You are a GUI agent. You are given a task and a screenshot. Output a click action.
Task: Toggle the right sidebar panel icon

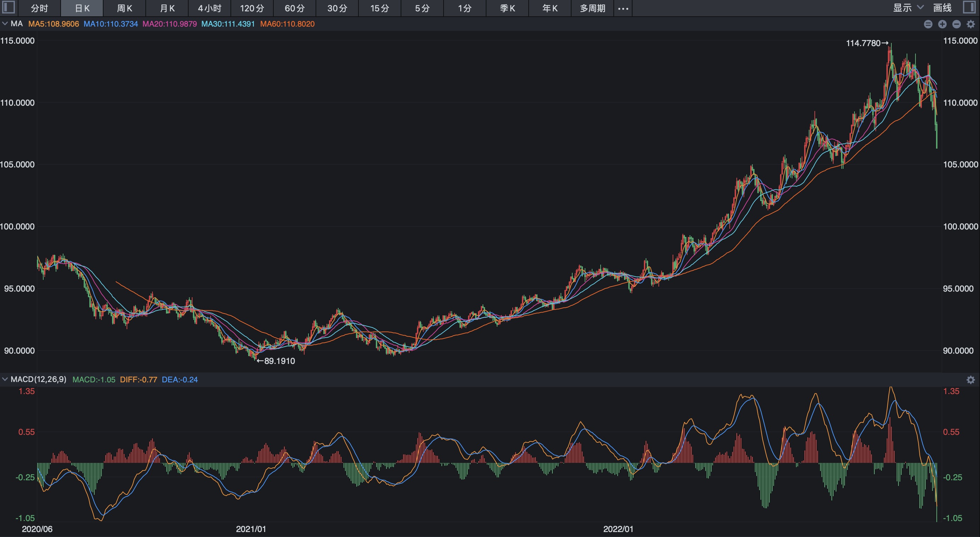pos(970,7)
